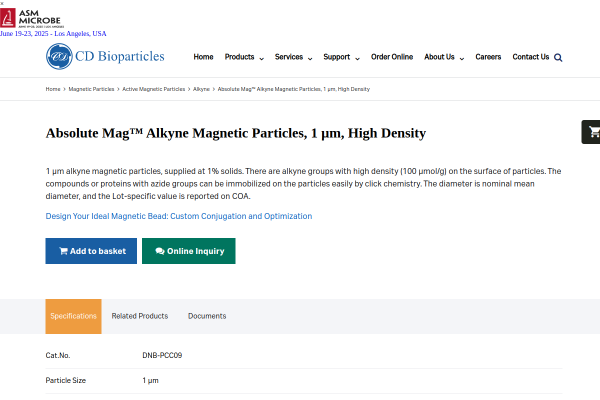
Task: Open the Products navigation item
Action: click(240, 57)
